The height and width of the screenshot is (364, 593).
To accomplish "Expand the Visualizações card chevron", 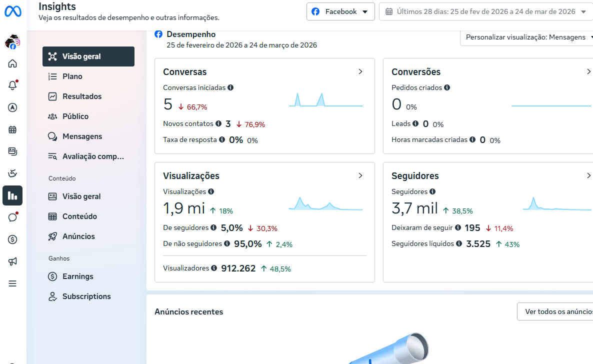I will point(360,175).
